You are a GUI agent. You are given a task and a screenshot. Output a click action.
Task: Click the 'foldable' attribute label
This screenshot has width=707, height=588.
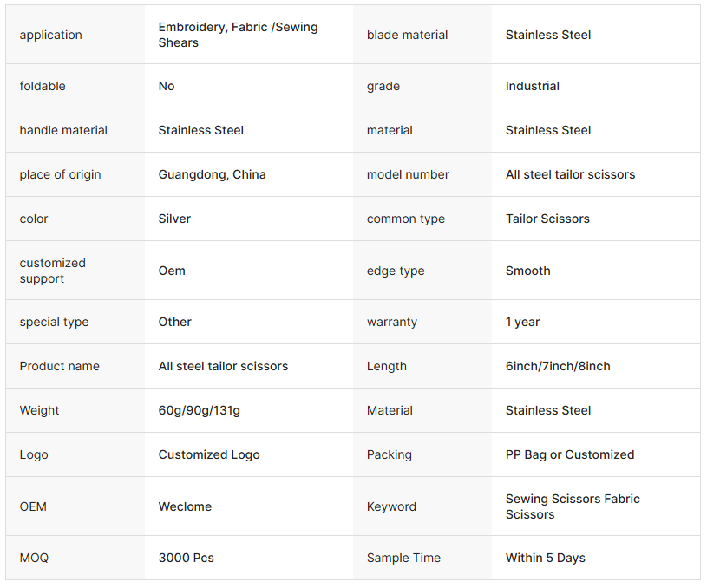[x=43, y=86]
